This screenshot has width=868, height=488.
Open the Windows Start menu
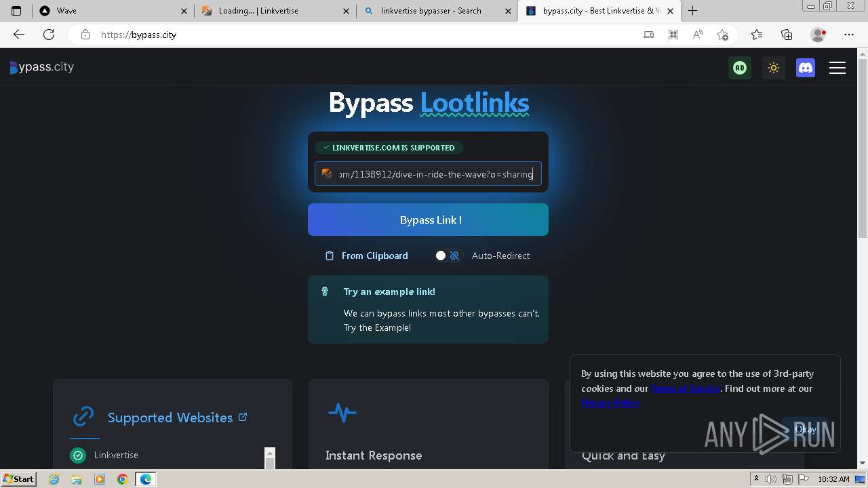pos(18,479)
